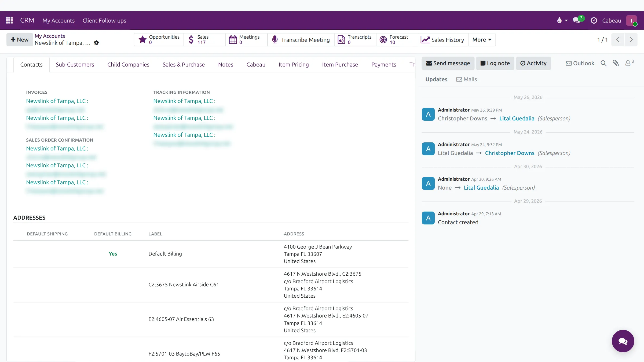Expand the More dropdown

(482, 40)
